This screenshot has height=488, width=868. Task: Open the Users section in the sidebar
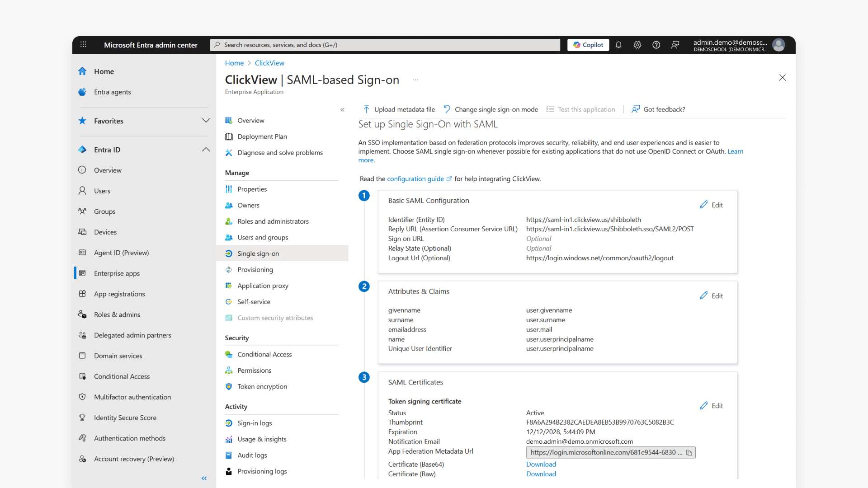[x=102, y=190]
